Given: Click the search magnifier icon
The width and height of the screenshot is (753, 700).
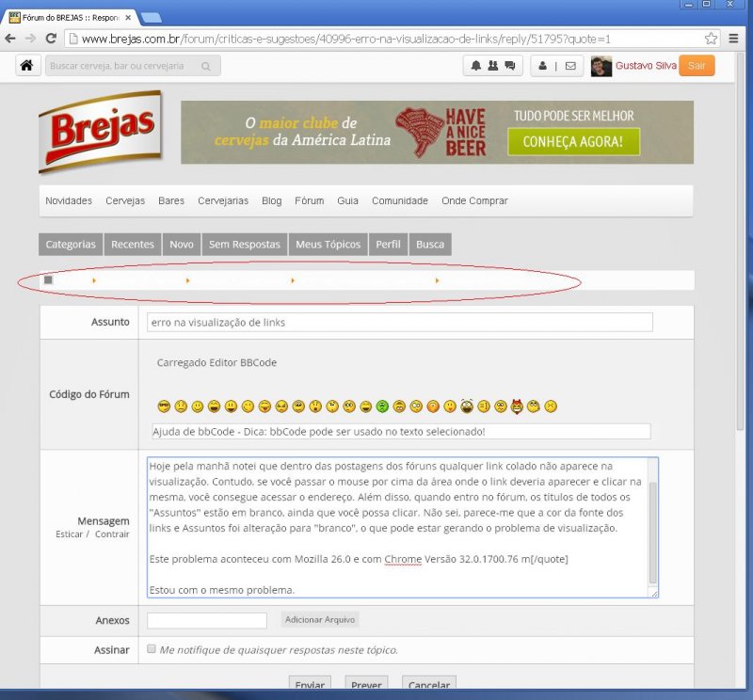Looking at the screenshot, I should (205, 66).
